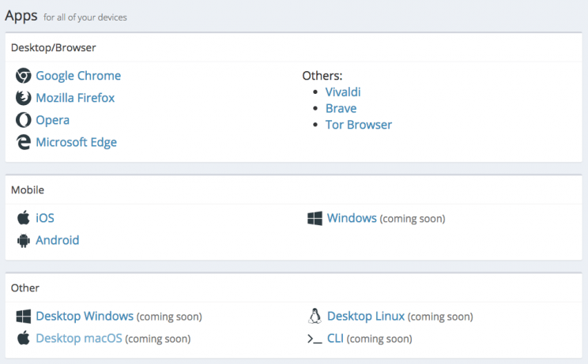Click the Windows logo in Mobile section
The image size is (588, 364).
click(315, 218)
